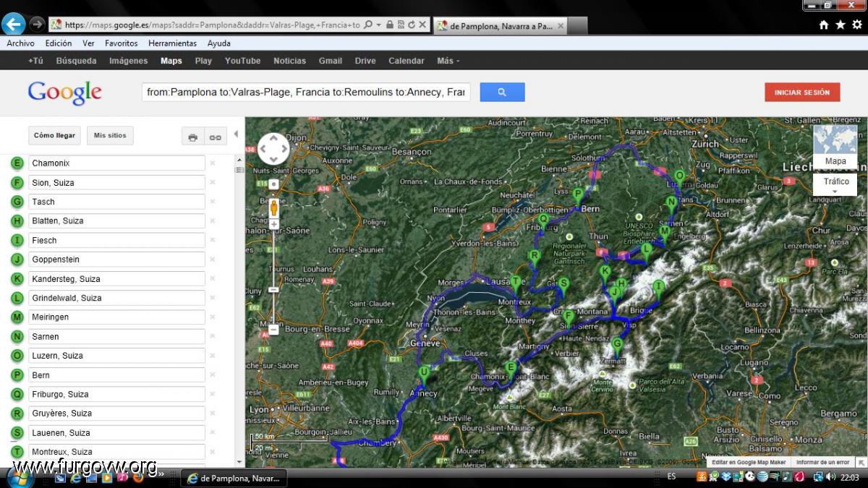This screenshot has height=488, width=868.
Task: Click the taskbar clock showing 22:03
Action: click(850, 477)
